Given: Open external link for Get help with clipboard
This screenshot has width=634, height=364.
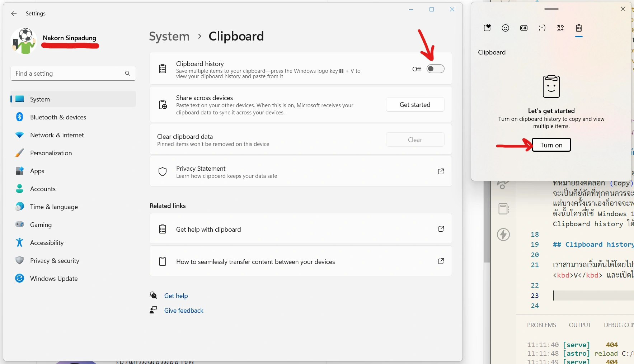Looking at the screenshot, I should 441,229.
